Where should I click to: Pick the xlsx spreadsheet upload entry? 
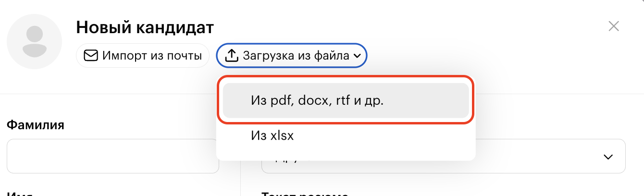(272, 136)
